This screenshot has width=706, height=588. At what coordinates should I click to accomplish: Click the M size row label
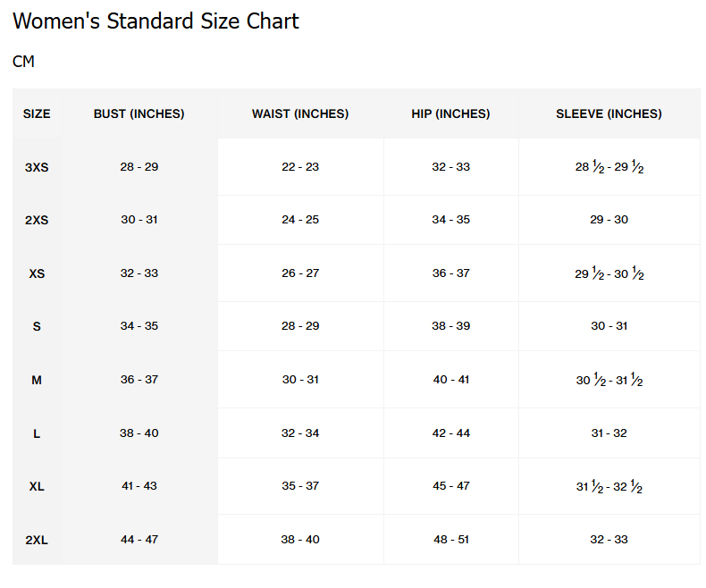[37, 380]
